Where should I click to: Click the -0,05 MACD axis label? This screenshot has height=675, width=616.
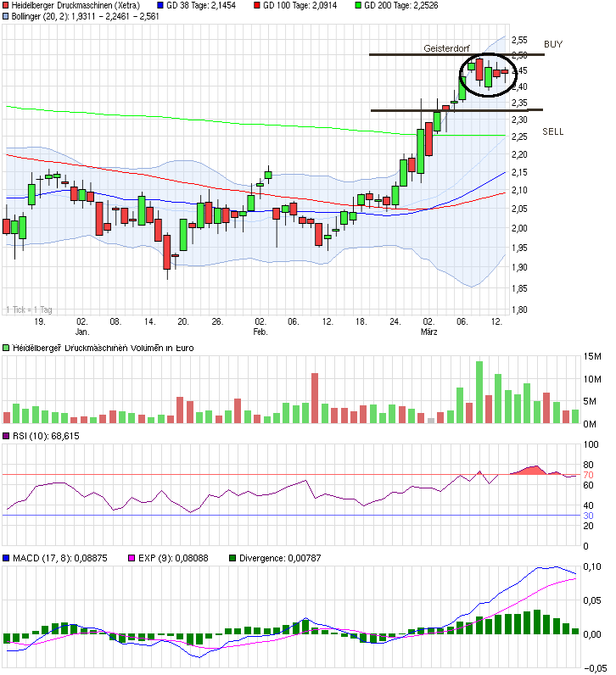click(595, 667)
